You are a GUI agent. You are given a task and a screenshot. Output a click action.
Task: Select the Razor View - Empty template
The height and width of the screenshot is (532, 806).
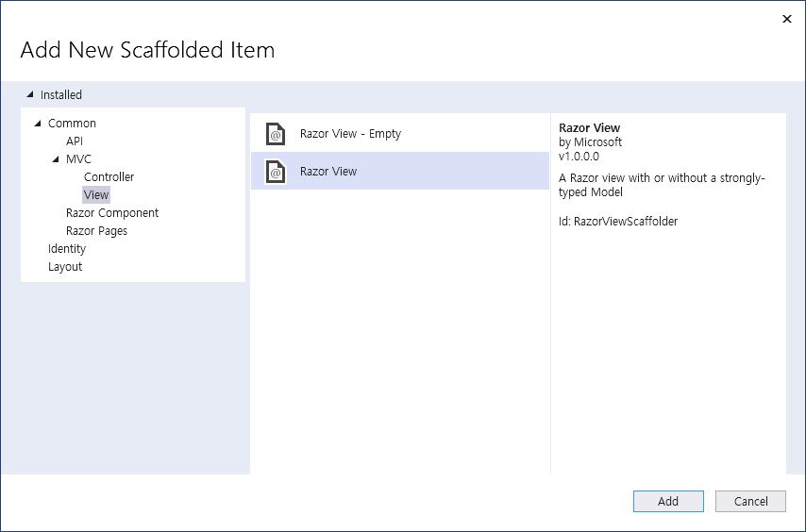350,134
